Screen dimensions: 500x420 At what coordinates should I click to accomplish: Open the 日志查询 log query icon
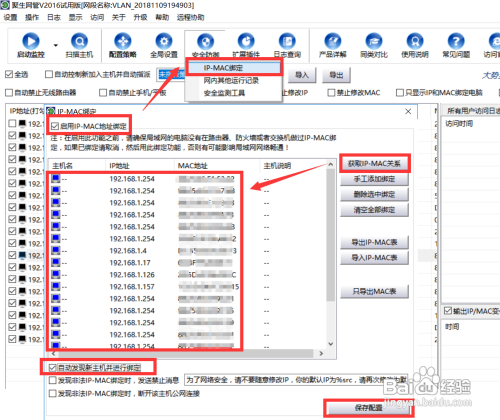287,41
